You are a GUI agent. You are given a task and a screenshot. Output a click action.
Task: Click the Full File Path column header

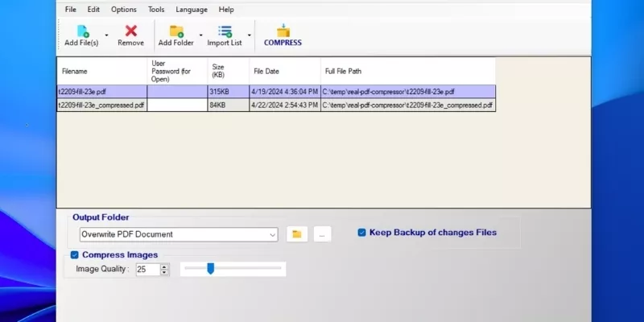(x=408, y=71)
